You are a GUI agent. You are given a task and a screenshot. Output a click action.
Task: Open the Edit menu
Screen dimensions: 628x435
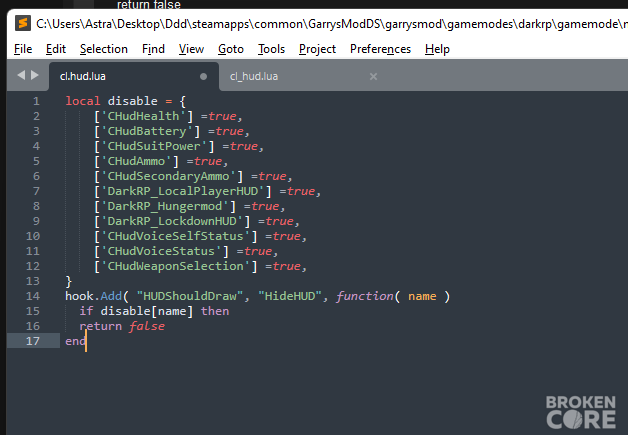56,49
